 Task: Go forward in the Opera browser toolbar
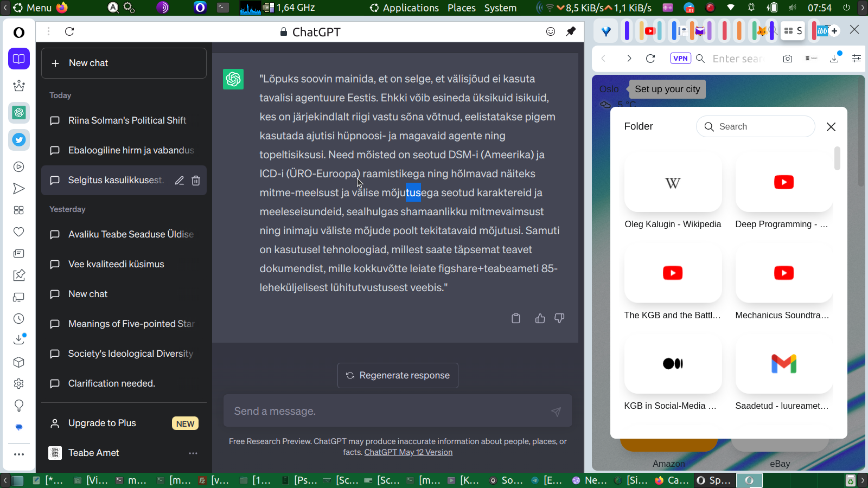click(629, 59)
